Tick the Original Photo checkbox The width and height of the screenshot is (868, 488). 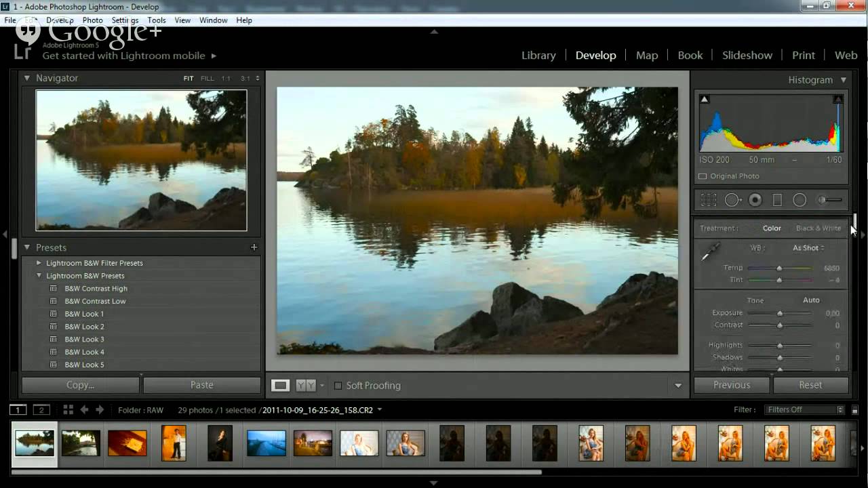pyautogui.click(x=703, y=176)
